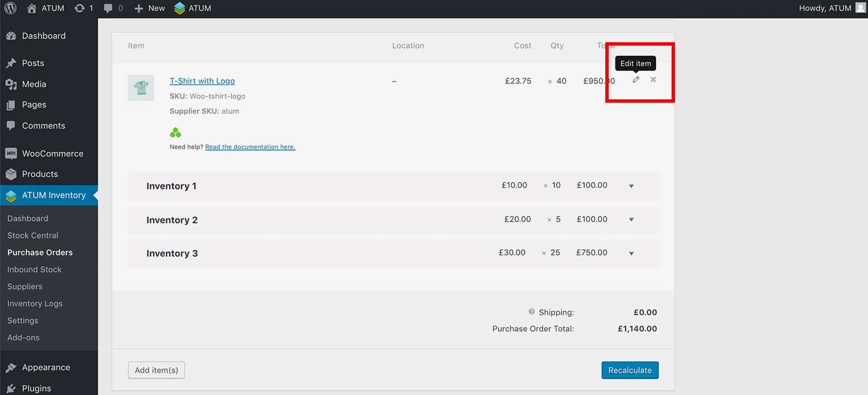
Task: Delete item using the X icon
Action: pyautogui.click(x=653, y=80)
